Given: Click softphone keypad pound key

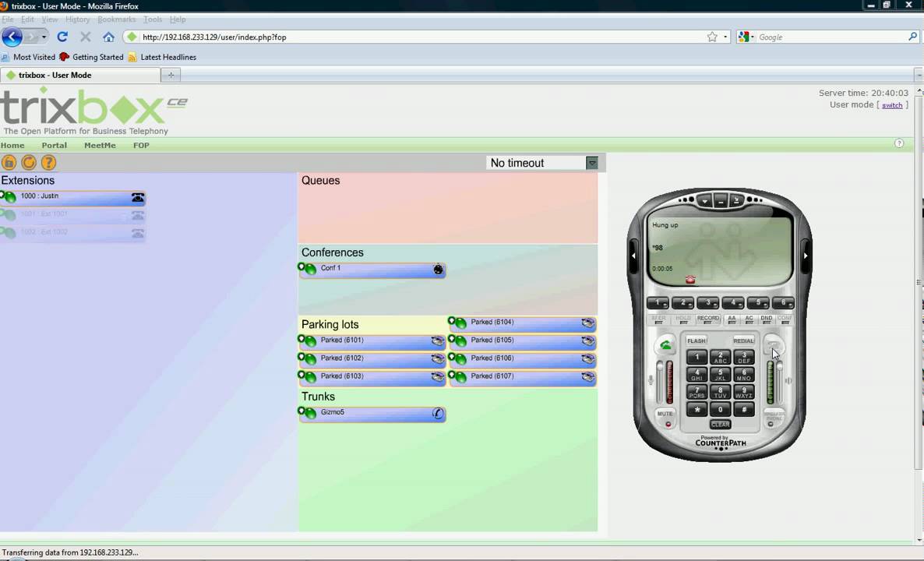Looking at the screenshot, I should click(744, 409).
